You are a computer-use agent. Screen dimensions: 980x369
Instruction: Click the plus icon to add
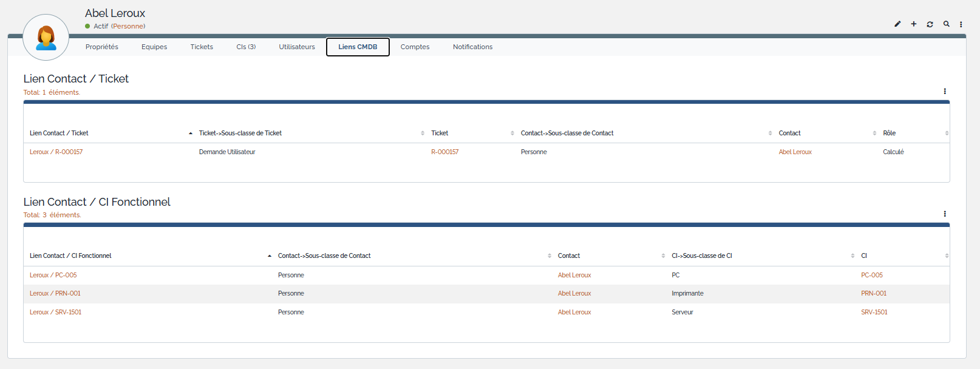coord(913,24)
